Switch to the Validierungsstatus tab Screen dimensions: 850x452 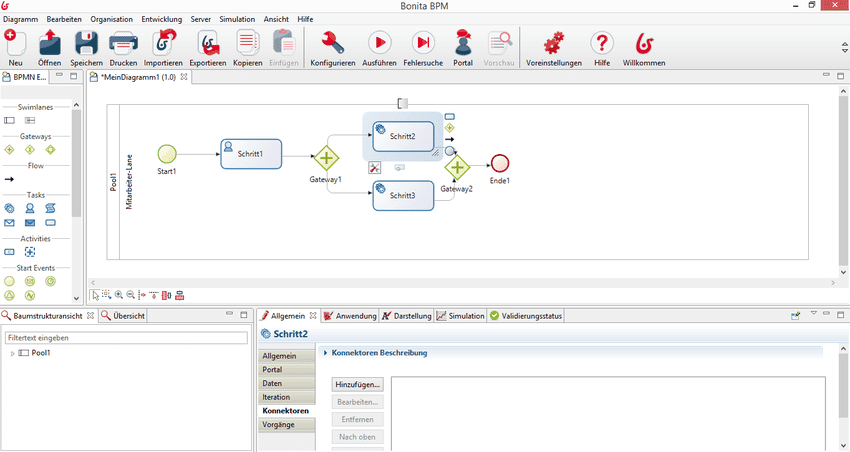click(526, 316)
